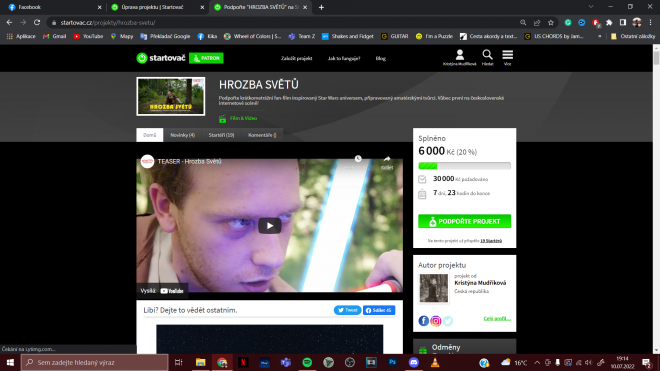Click the Startovač logo
Viewport: 660px width, 371px height.
(161, 58)
